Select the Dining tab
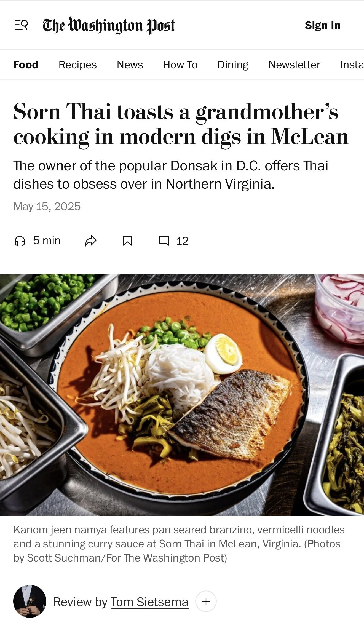364x628 pixels. coord(233,65)
